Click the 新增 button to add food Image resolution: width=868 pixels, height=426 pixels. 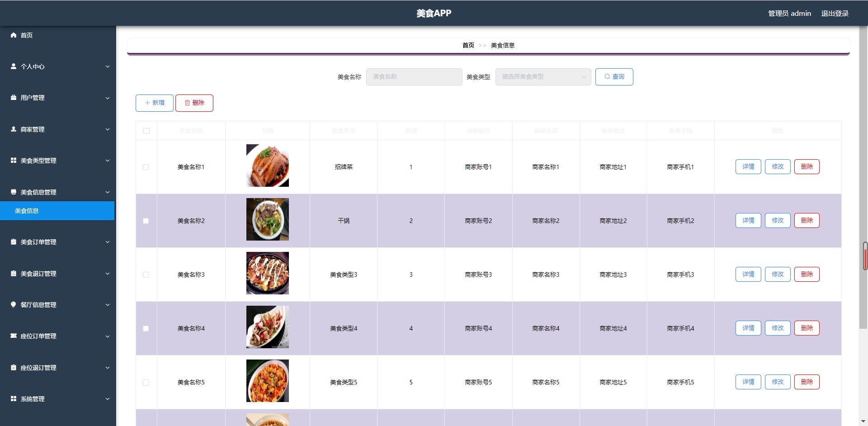click(154, 103)
